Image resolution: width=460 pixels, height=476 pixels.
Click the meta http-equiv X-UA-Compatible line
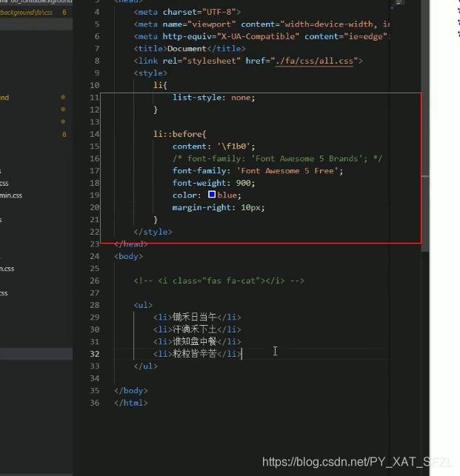(x=261, y=36)
